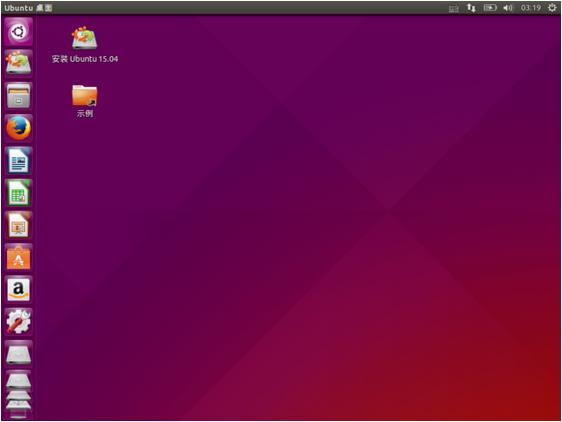Open the clock showing 03:19
The image size is (562, 422).
coord(531,8)
